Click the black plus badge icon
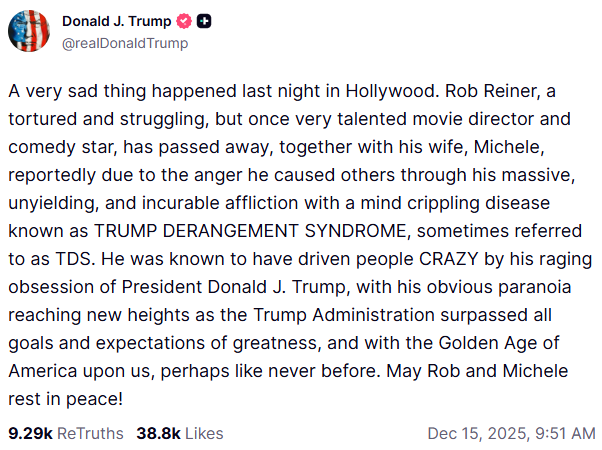The width and height of the screenshot is (602, 450). 204,22
